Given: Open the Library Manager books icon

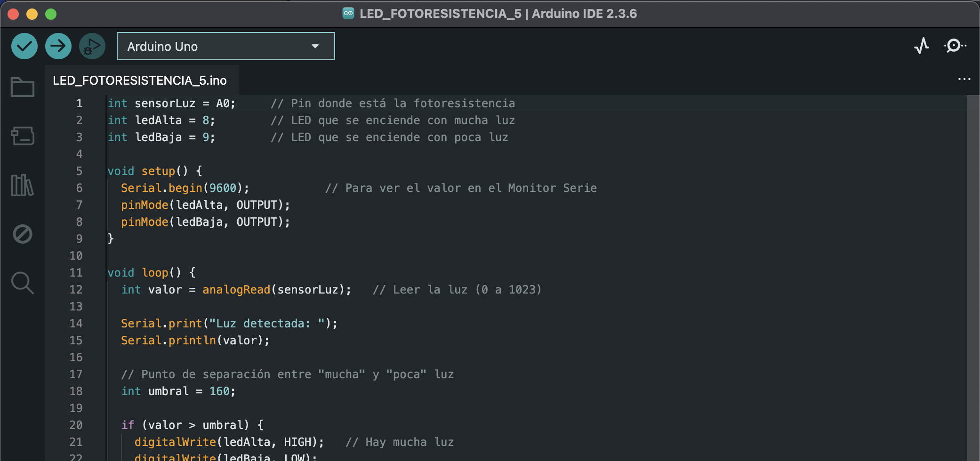Looking at the screenshot, I should click(x=23, y=185).
